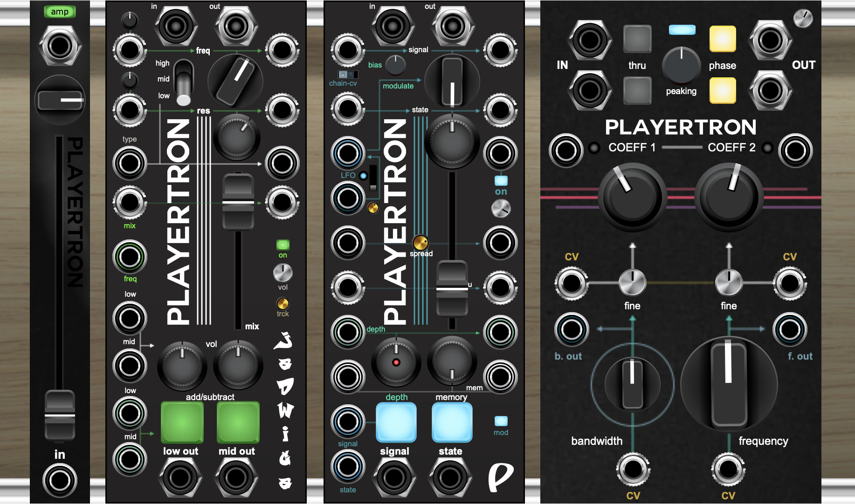The image size is (855, 504).
Task: Click the gold spread knob
Action: pyautogui.click(x=420, y=242)
